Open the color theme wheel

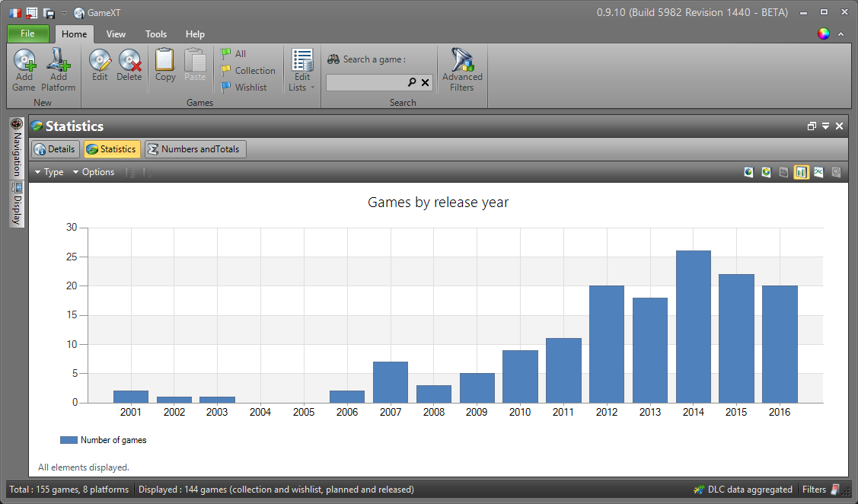click(823, 33)
